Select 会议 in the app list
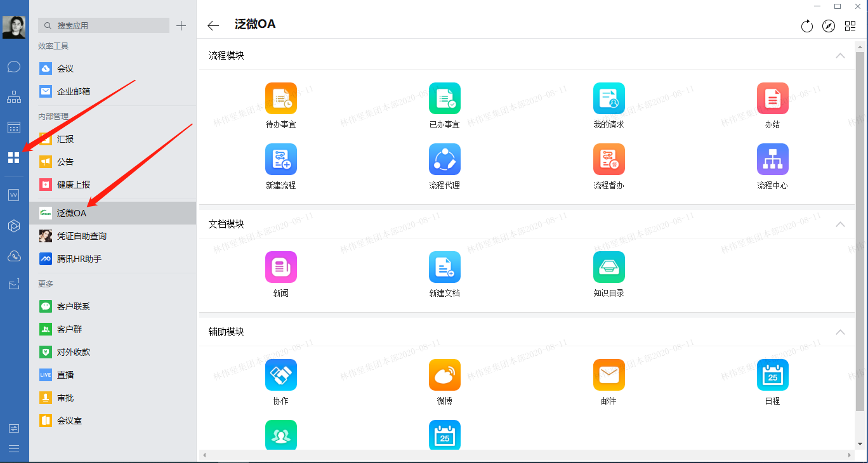The image size is (868, 463). [113, 68]
